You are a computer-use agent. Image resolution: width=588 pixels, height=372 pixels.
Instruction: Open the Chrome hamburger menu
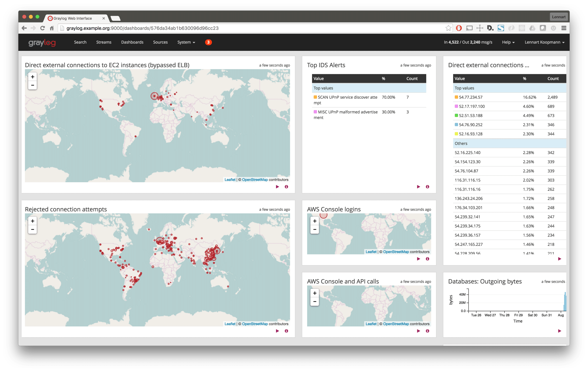(x=564, y=28)
